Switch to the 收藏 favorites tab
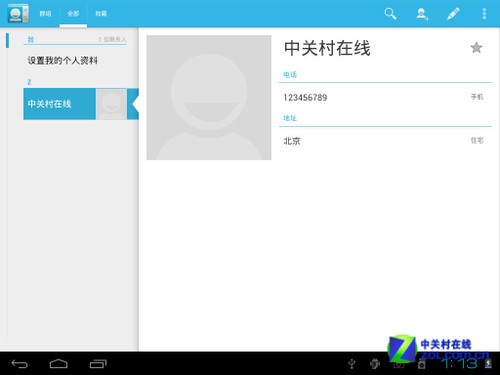The image size is (500, 375). click(101, 14)
